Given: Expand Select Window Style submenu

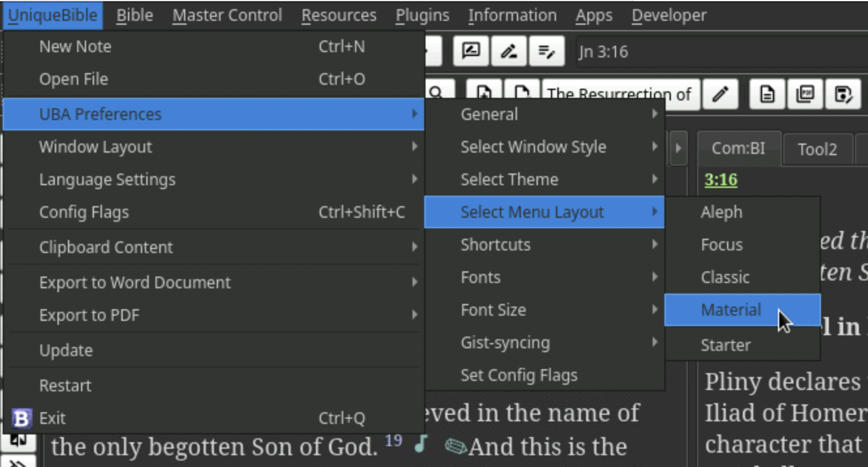Looking at the screenshot, I should pyautogui.click(x=544, y=147).
